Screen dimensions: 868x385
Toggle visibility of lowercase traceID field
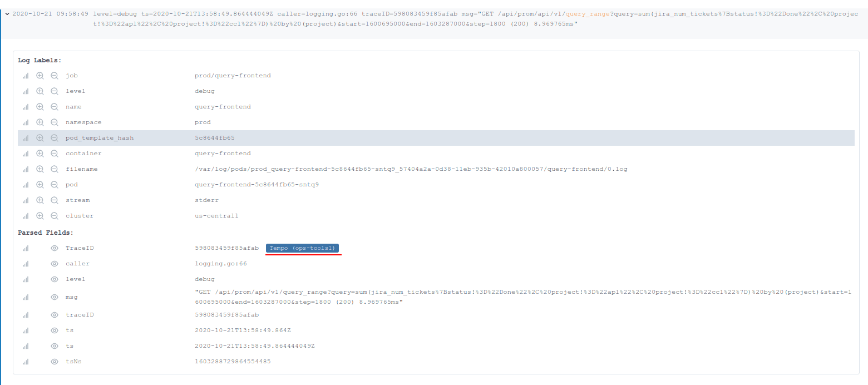pyautogui.click(x=55, y=315)
